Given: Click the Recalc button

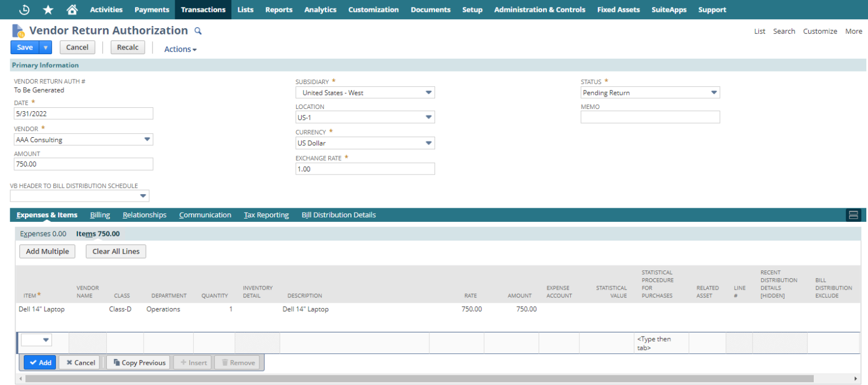Looking at the screenshot, I should point(127,47).
